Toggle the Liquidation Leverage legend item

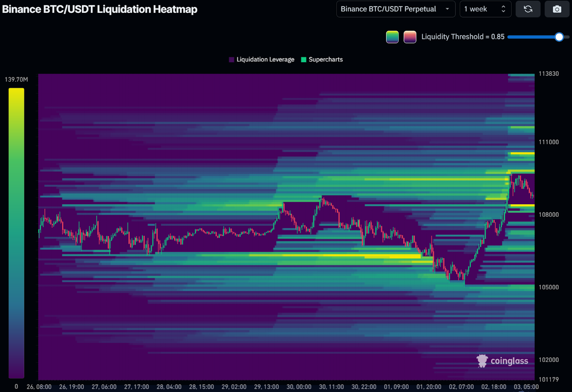(x=262, y=59)
